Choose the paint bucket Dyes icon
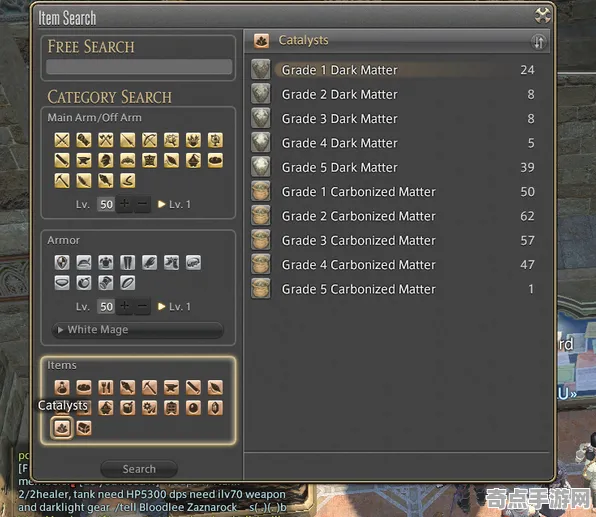The image size is (596, 517). [128, 408]
